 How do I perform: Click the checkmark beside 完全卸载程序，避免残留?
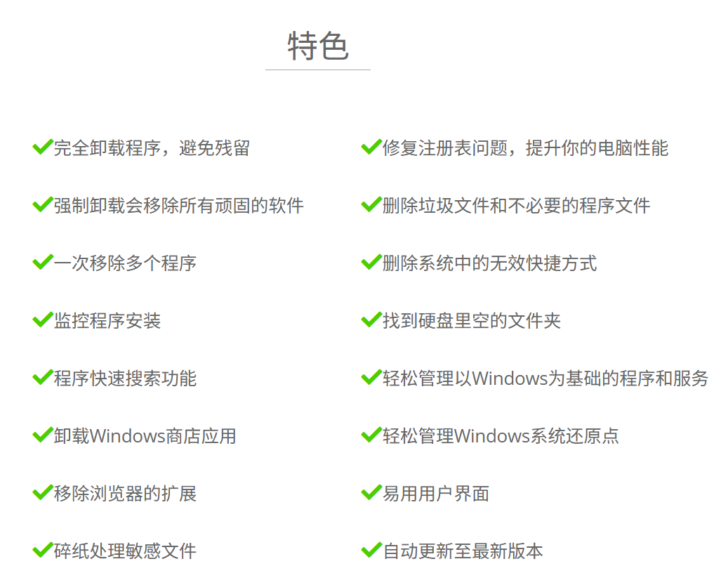click(x=43, y=147)
